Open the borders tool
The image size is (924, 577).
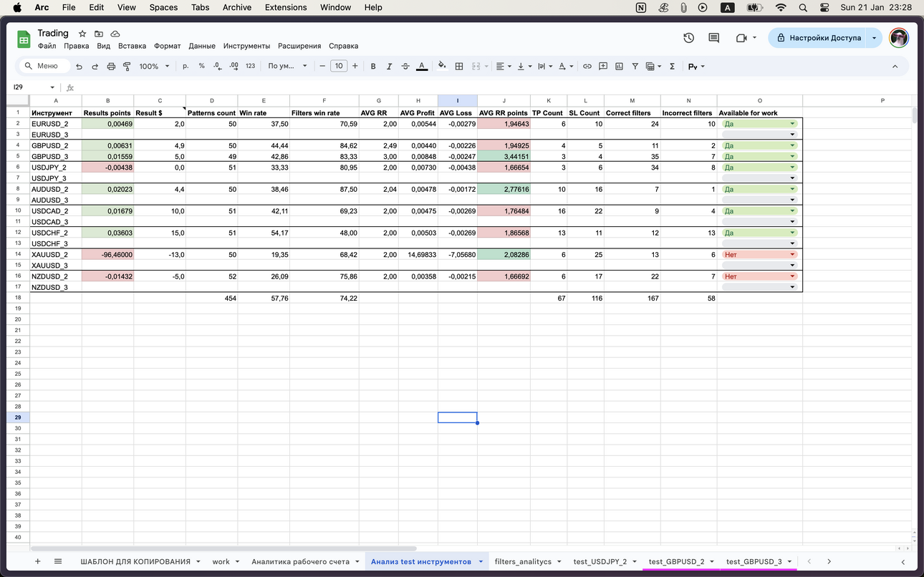[459, 66]
